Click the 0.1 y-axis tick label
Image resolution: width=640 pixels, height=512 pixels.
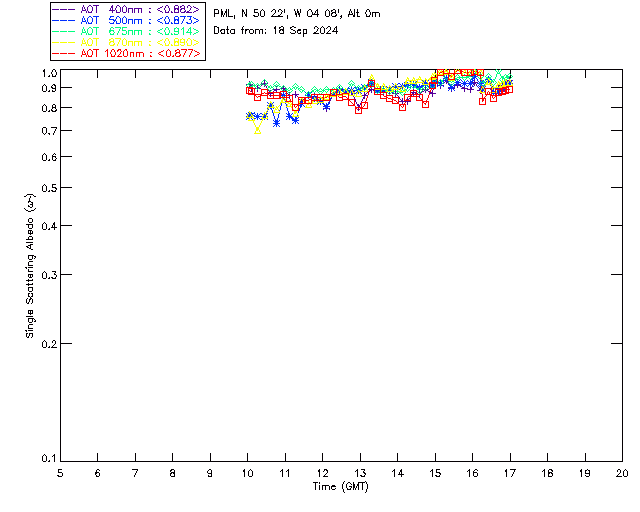click(x=49, y=459)
